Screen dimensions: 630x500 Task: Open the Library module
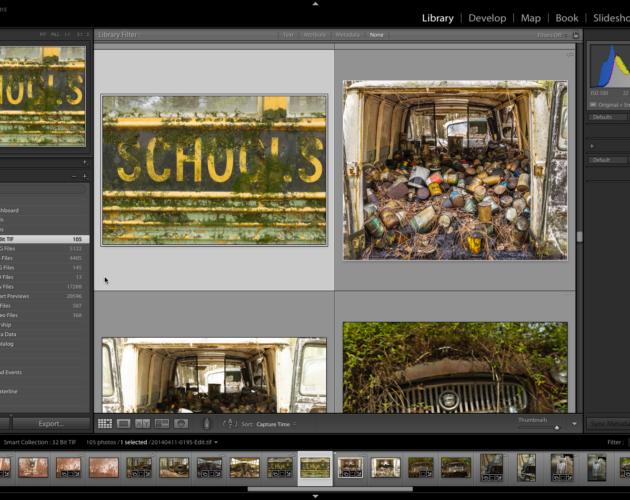pyautogui.click(x=438, y=18)
